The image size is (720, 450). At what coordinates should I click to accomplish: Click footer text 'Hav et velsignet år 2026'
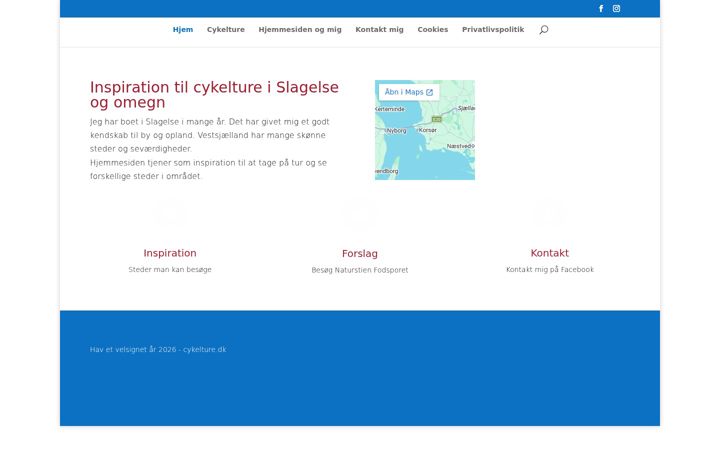click(133, 349)
